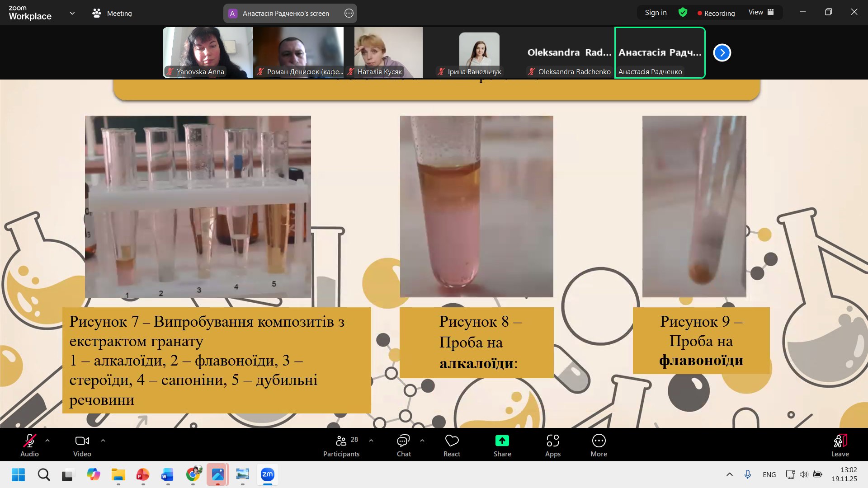The height and width of the screenshot is (488, 868).
Task: Click the Sign in button
Action: point(656,13)
